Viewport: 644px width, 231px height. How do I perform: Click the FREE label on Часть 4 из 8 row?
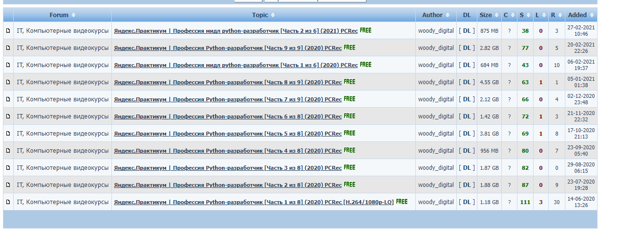[x=349, y=150]
